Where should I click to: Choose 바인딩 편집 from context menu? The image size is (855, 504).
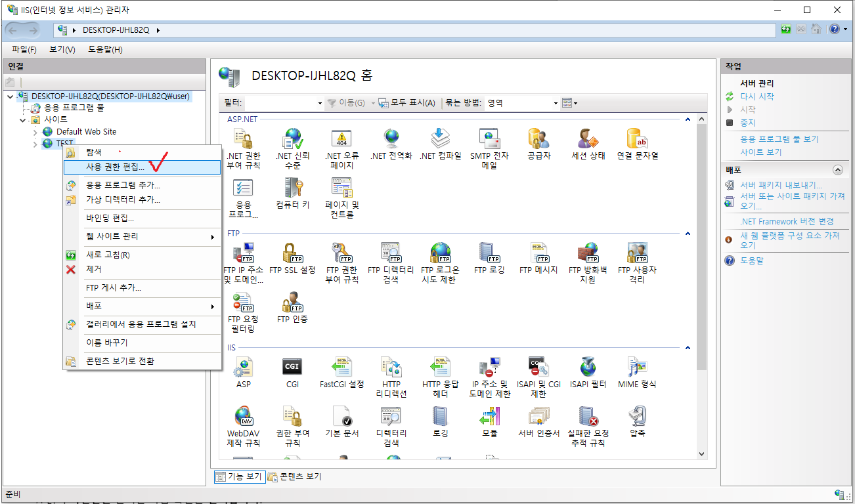coord(141,218)
